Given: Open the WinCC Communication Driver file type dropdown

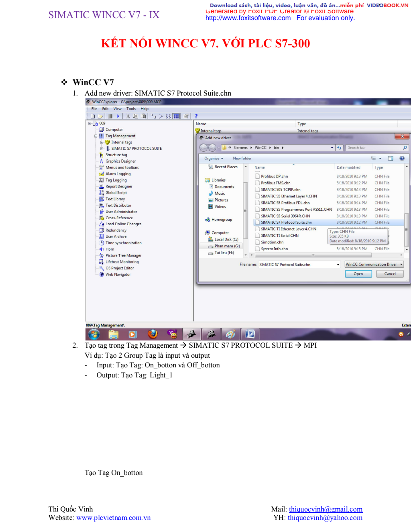Looking at the screenshot, I should click(374, 264).
